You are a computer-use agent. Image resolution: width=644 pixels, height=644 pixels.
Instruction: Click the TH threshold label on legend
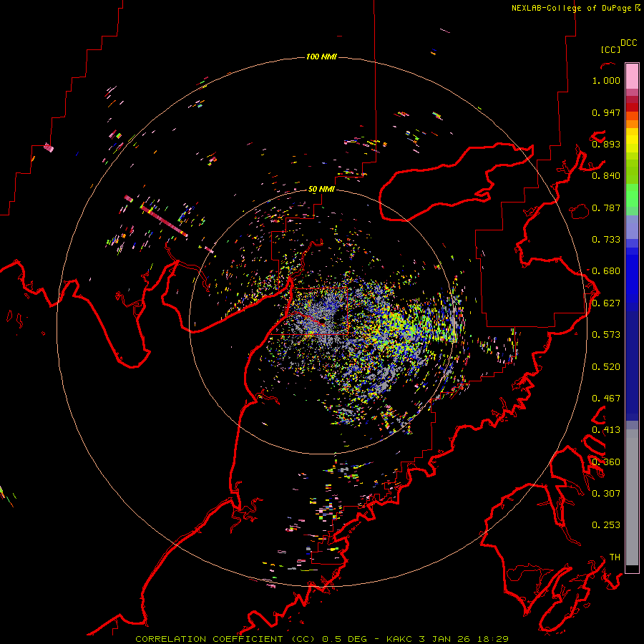pyautogui.click(x=615, y=557)
